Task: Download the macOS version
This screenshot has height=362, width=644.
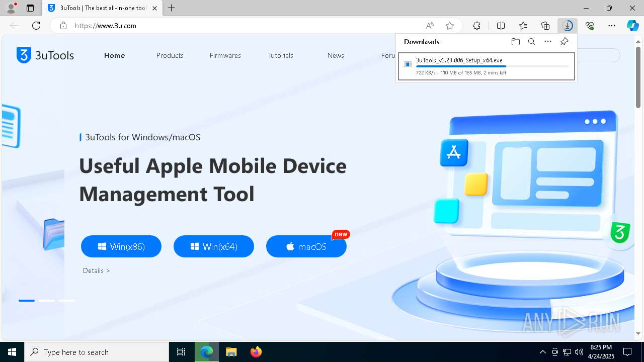Action: tap(306, 246)
